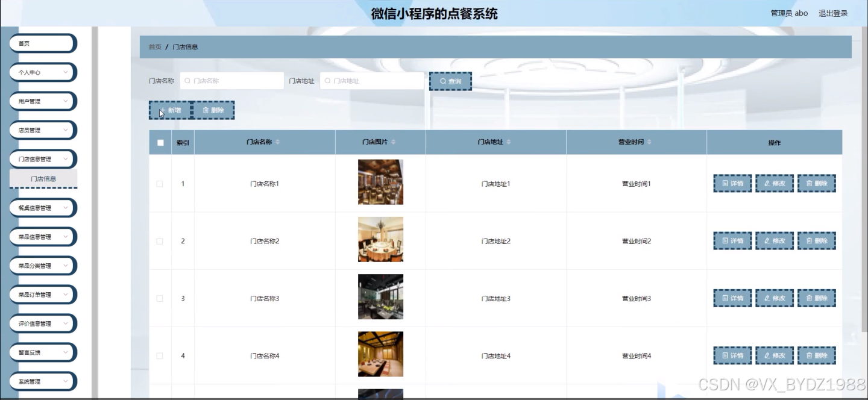Expand the 餐桌信息管理 menu chevron
Image resolution: width=868 pixels, height=400 pixels.
coord(66,207)
